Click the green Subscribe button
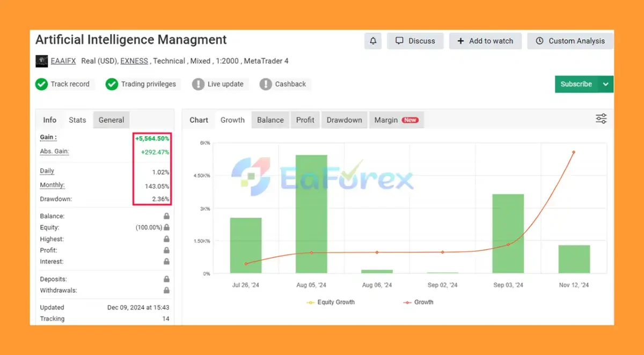Viewport: 644px width, 355px height. (x=576, y=84)
